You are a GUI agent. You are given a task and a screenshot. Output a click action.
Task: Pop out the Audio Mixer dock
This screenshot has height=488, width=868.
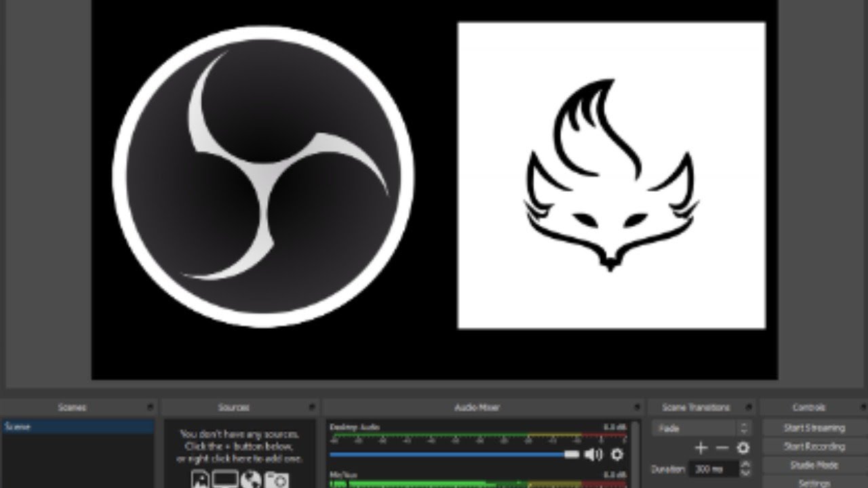(x=637, y=407)
